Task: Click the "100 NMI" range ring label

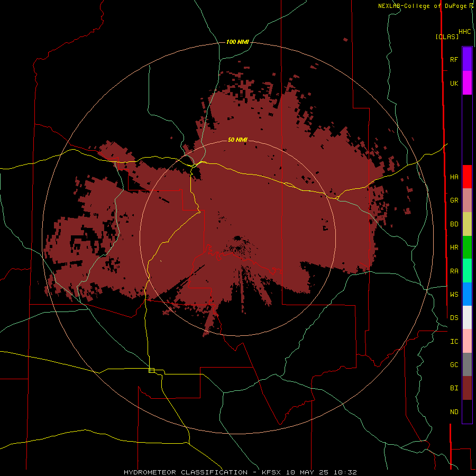Action: pos(237,42)
